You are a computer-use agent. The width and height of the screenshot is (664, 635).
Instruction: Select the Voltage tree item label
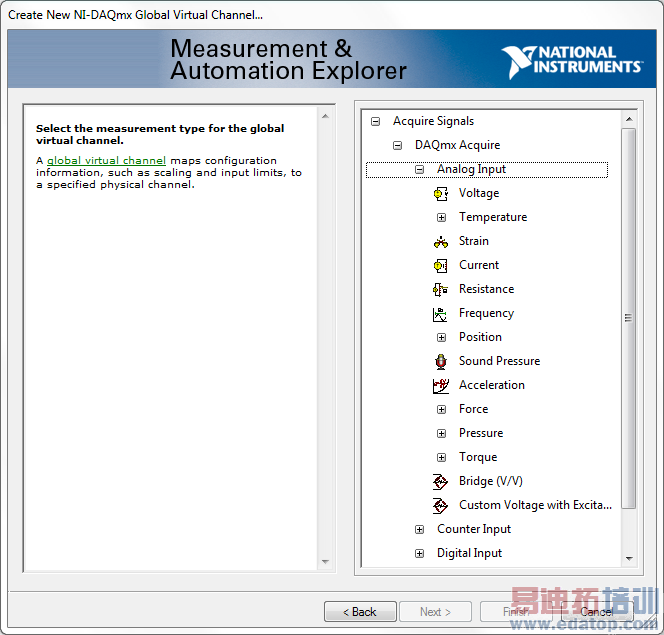coord(479,193)
